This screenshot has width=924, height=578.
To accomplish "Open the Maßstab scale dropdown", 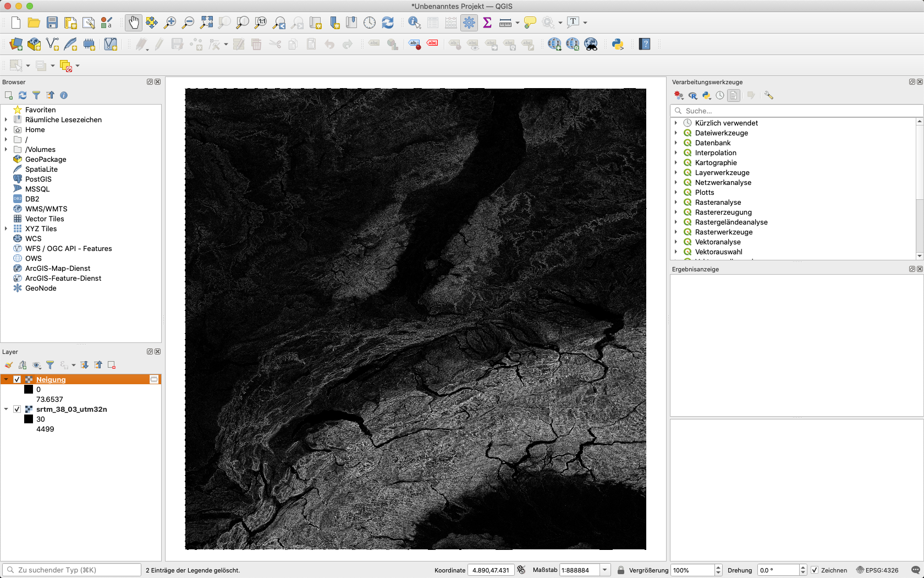I will point(605,570).
